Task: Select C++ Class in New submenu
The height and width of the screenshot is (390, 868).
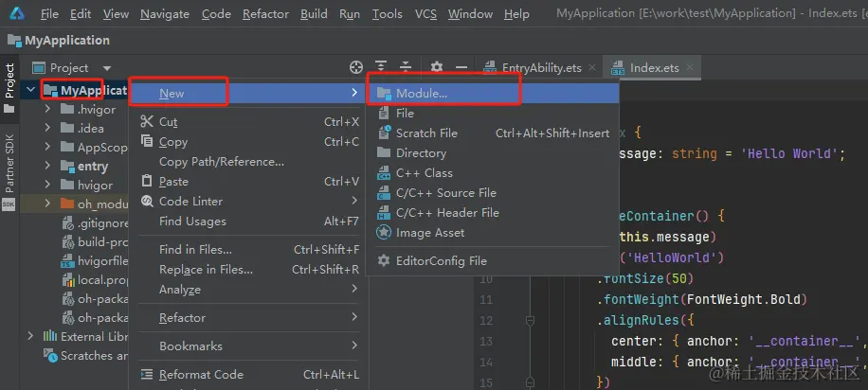Action: click(x=493, y=172)
